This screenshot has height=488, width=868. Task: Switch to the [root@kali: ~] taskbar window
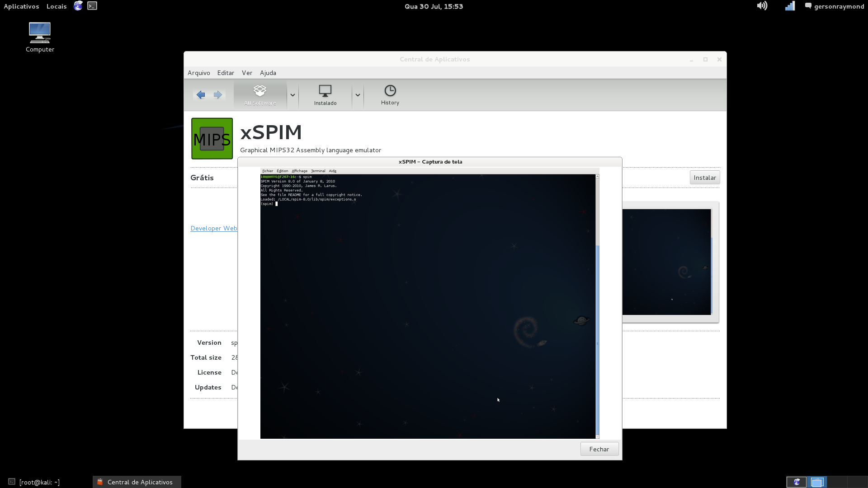point(34,482)
